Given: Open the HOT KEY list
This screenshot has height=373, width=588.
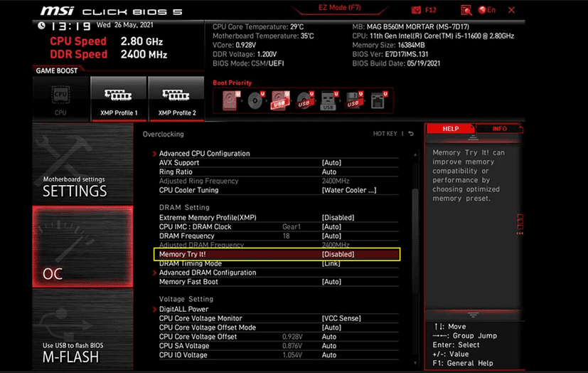Looking at the screenshot, I should point(385,134).
